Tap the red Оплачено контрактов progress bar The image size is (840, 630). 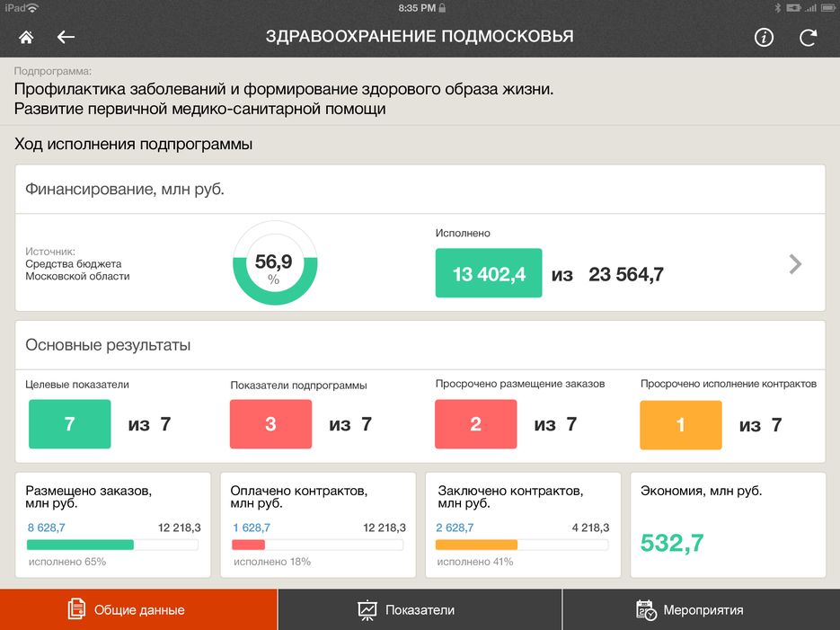tap(316, 545)
